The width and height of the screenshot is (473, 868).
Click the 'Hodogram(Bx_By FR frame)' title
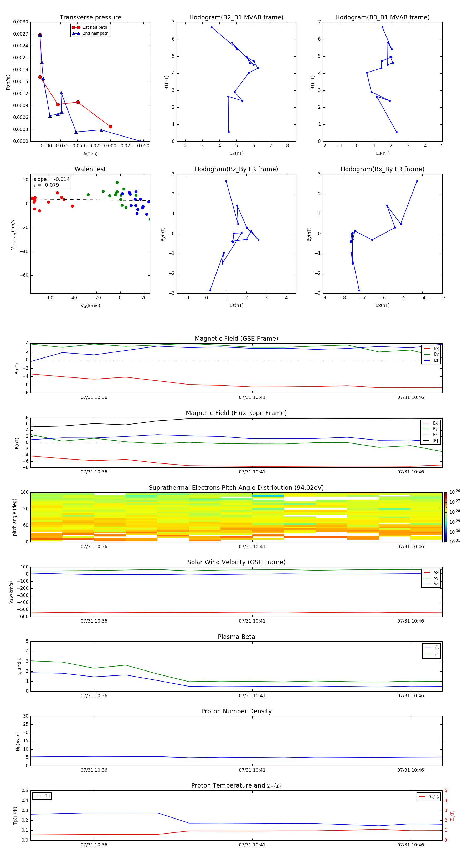pyautogui.click(x=382, y=169)
